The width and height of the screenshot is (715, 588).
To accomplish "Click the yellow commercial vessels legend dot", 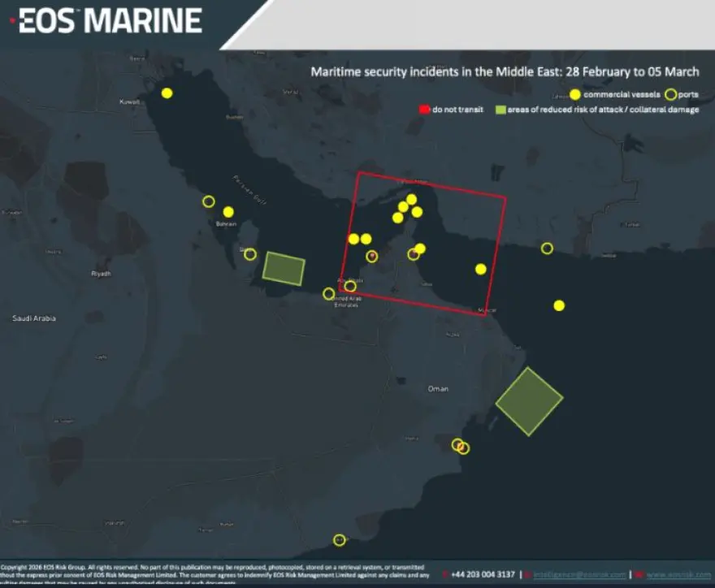I will pos(575,94).
